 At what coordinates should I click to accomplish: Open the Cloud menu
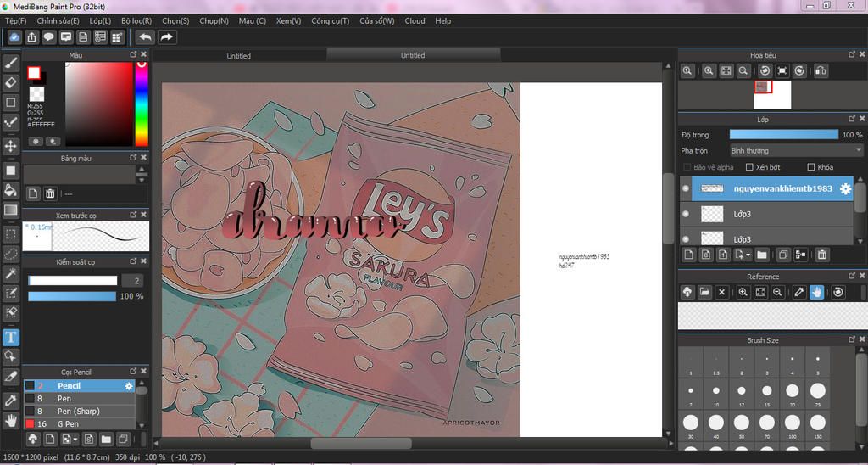[x=415, y=21]
